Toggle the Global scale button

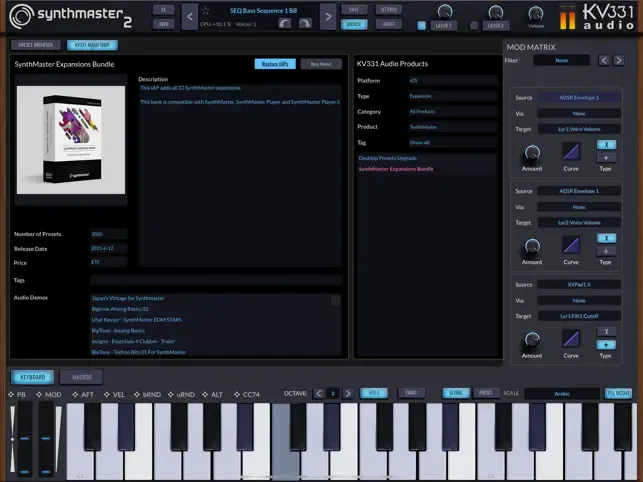[x=456, y=393]
